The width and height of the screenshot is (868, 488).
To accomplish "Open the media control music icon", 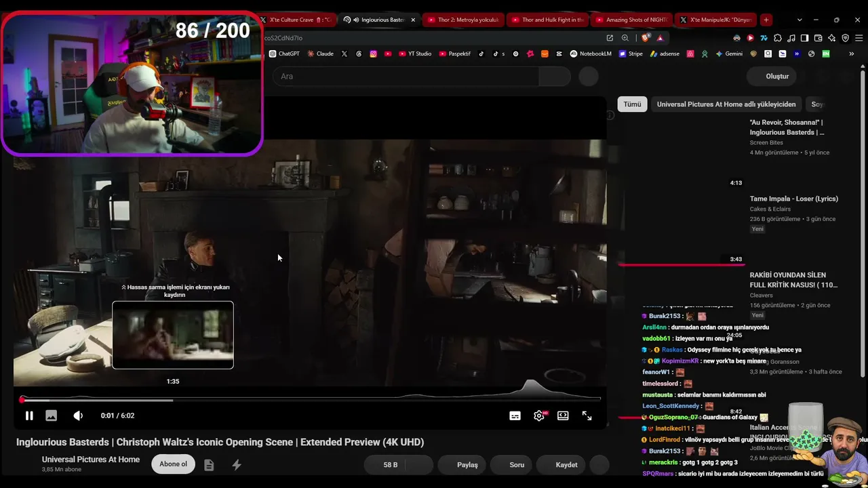I will (791, 38).
